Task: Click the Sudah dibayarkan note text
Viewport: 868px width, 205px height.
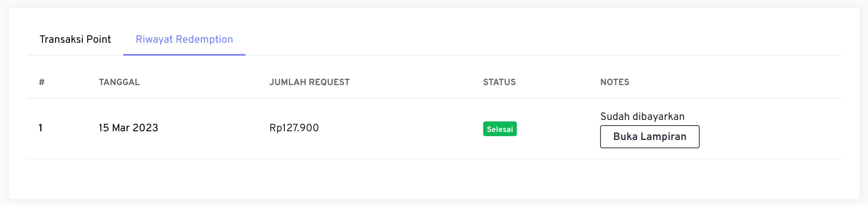Action: pos(642,116)
